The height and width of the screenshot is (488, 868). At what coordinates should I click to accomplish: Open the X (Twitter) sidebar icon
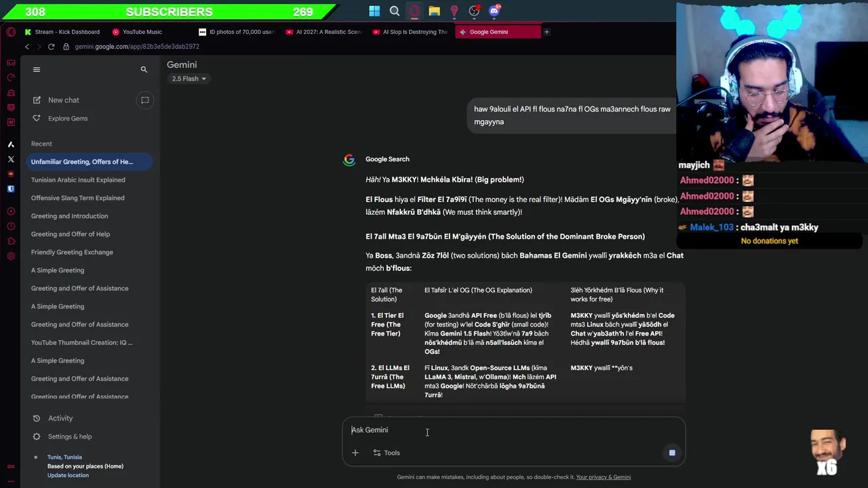pos(11,159)
